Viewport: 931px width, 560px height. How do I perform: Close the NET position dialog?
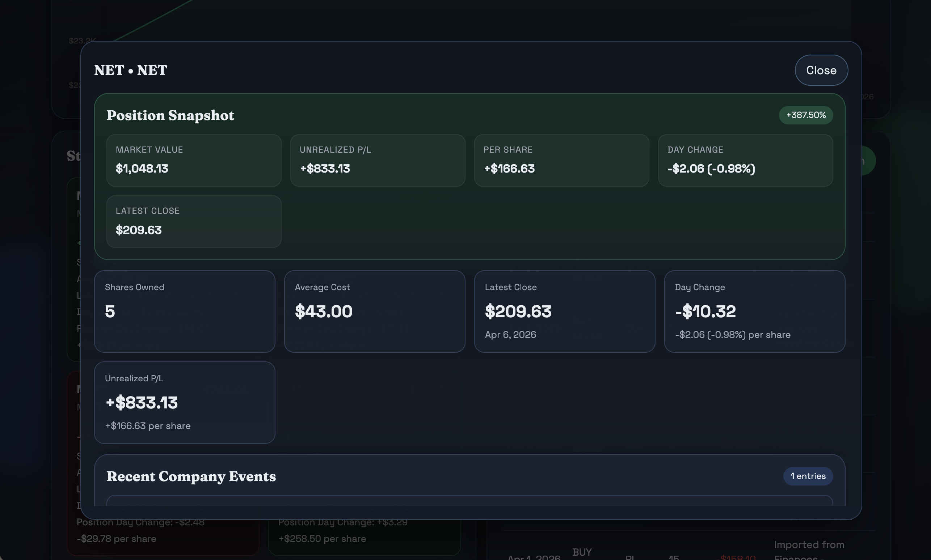coord(820,70)
